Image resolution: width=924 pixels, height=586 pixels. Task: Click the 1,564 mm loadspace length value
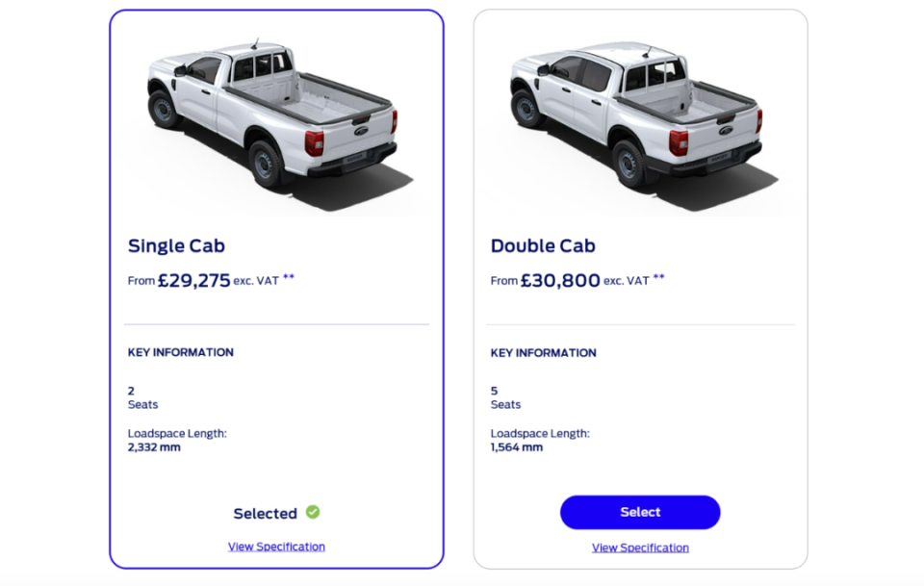(517, 447)
